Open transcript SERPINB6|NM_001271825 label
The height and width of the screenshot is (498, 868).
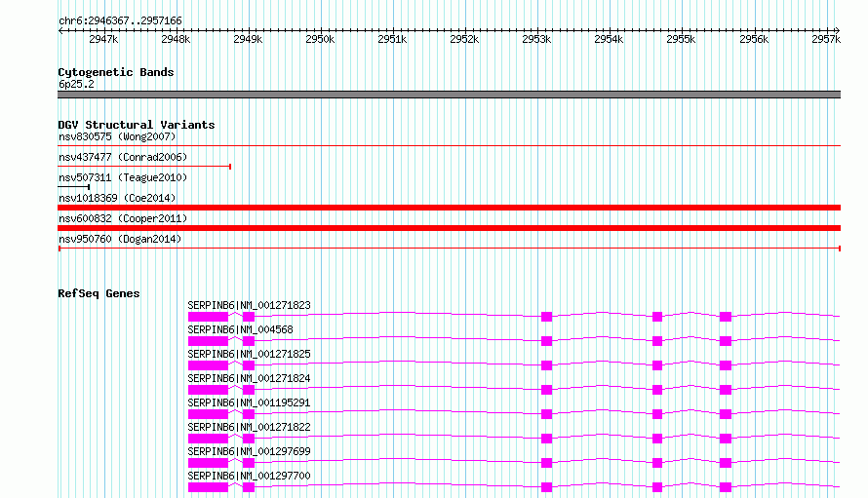click(249, 354)
